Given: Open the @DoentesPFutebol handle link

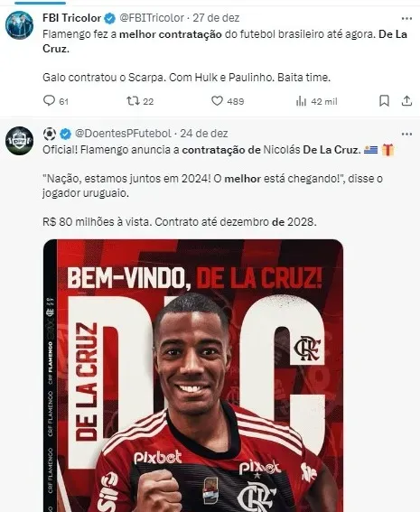Looking at the screenshot, I should (x=123, y=134).
